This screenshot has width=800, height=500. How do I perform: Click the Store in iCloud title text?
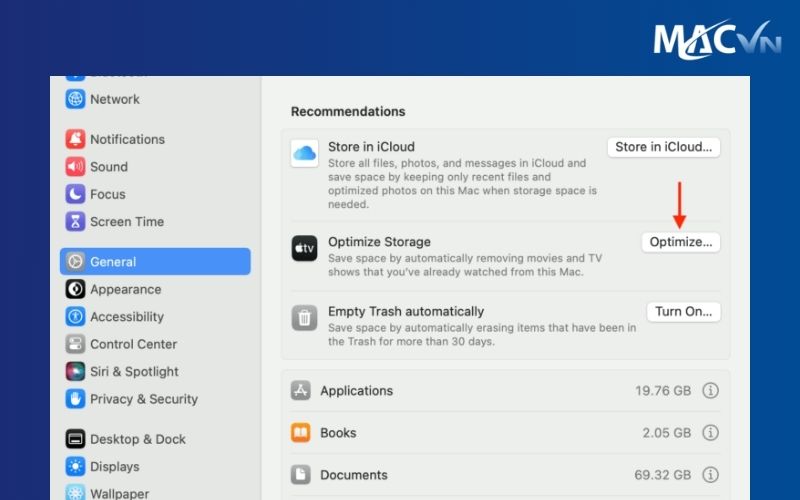tap(371, 146)
